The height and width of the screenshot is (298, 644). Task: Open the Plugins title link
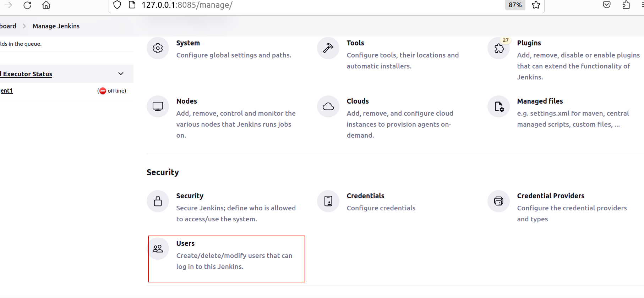tap(529, 43)
